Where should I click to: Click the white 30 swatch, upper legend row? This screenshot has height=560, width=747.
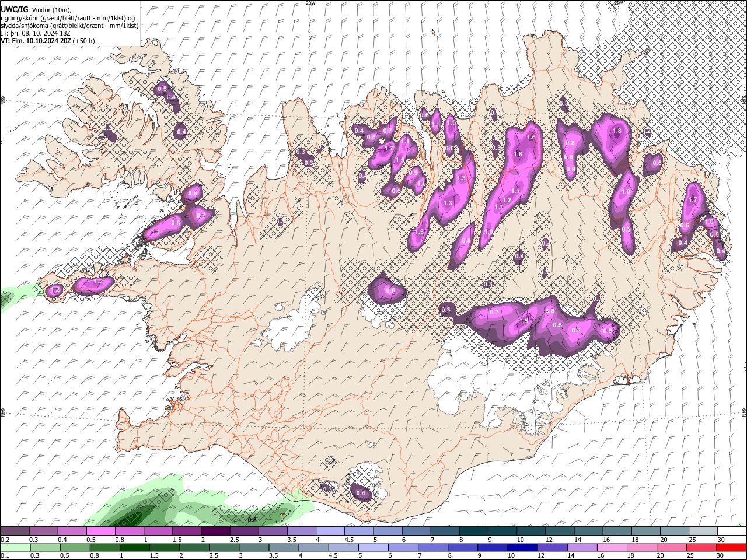732,531
